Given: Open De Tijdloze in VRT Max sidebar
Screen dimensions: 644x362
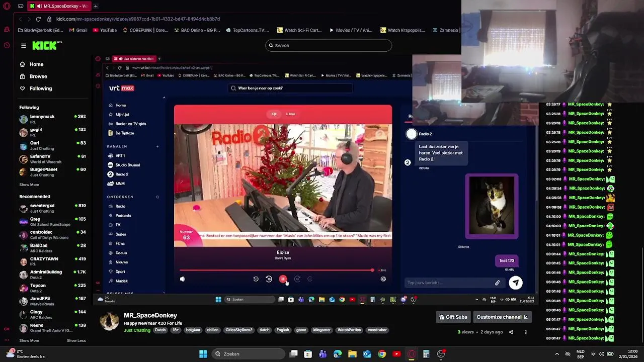Looking at the screenshot, I should click(x=121, y=133).
